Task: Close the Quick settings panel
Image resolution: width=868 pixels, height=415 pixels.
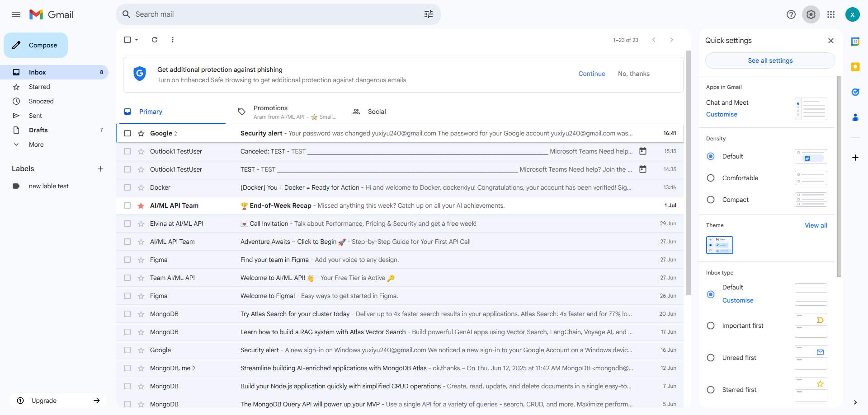Action: [x=831, y=41]
